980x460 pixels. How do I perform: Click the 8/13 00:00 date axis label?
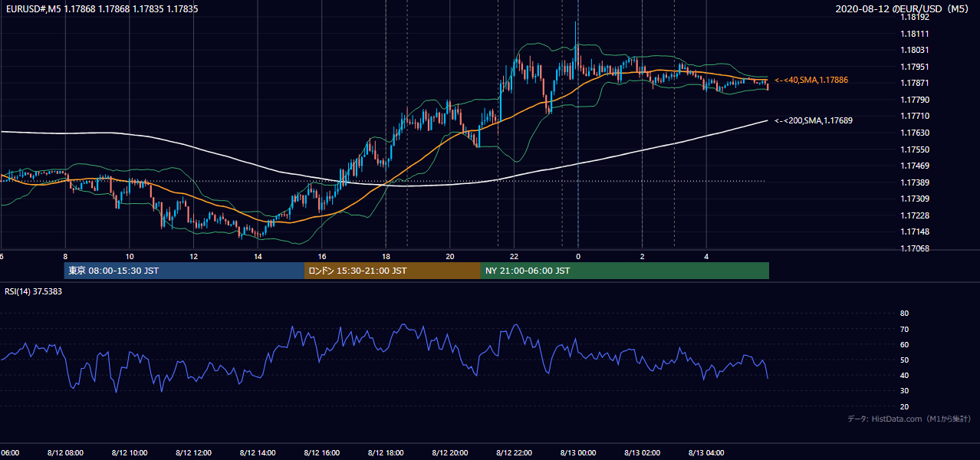[578, 453]
